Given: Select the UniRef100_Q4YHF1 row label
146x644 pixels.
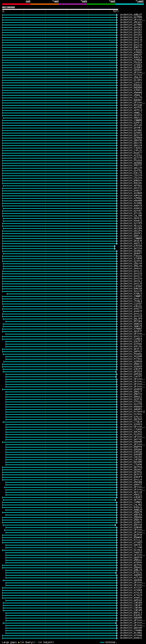Looking at the screenshot, I should click(x=131, y=128).
